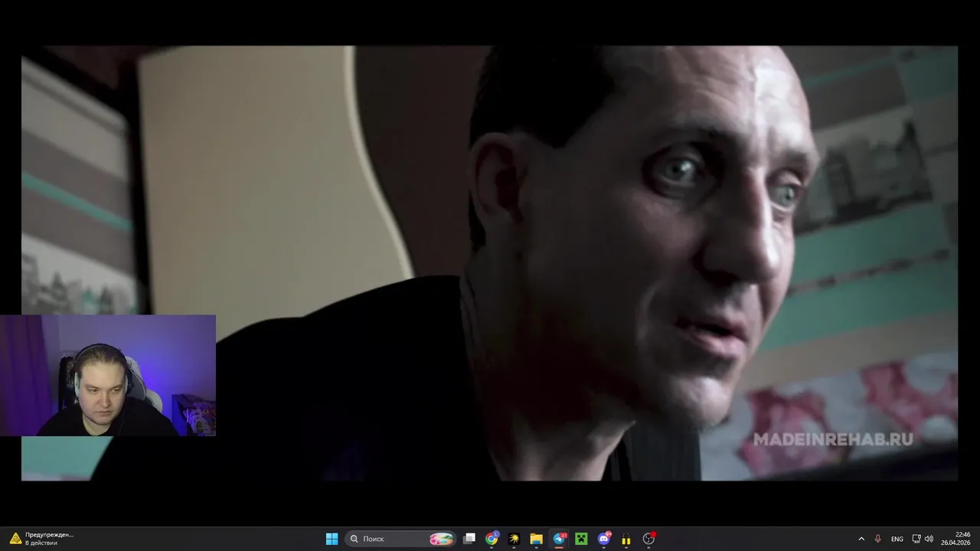Launch the Minecraft creeper icon app

(x=581, y=539)
